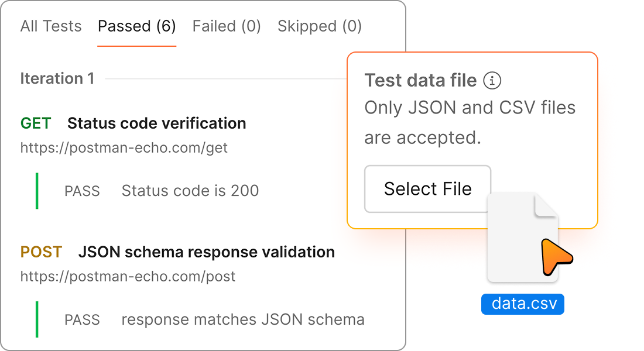Switch to the All Tests tab
Viewport: 644px width, 351px height.
click(x=51, y=26)
